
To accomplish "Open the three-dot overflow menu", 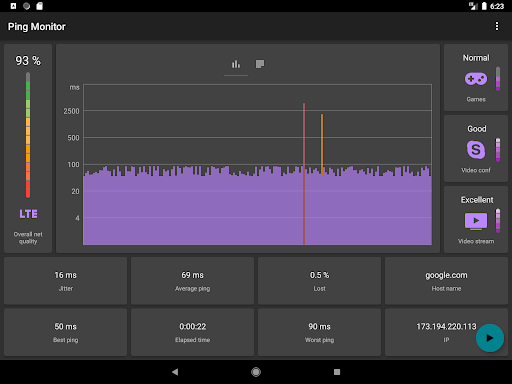I will click(x=497, y=26).
